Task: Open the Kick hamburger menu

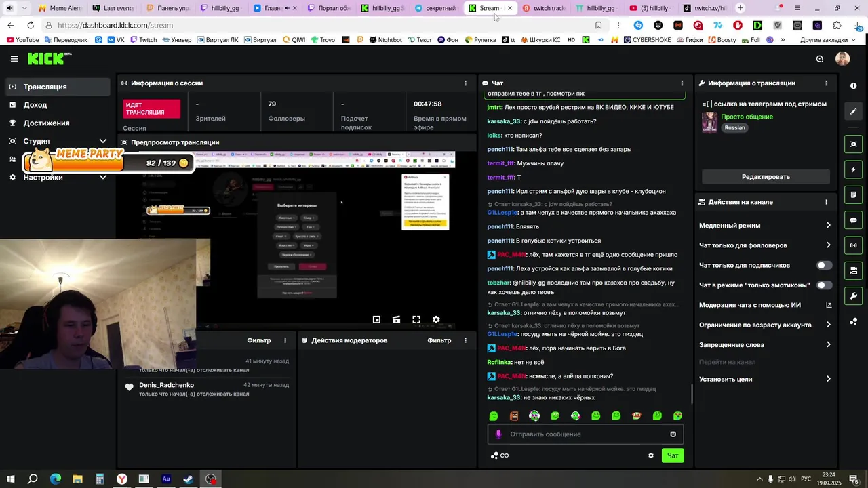Action: [x=14, y=59]
